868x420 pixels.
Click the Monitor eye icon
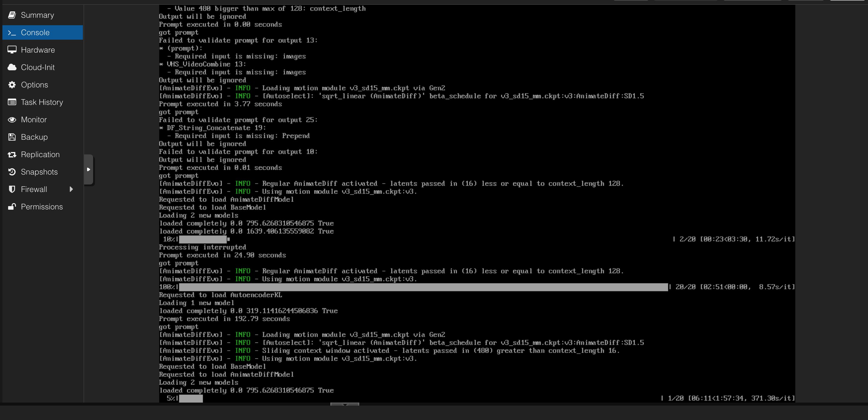point(12,119)
